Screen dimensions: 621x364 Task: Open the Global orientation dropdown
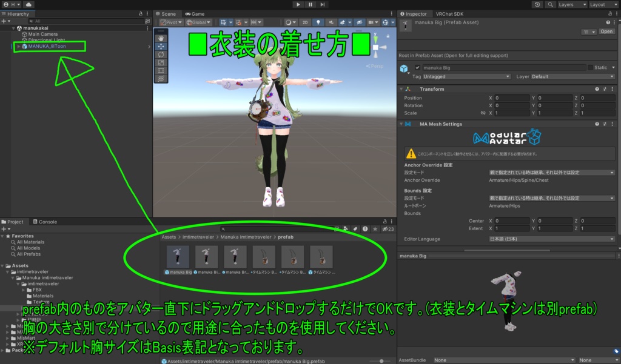click(199, 22)
